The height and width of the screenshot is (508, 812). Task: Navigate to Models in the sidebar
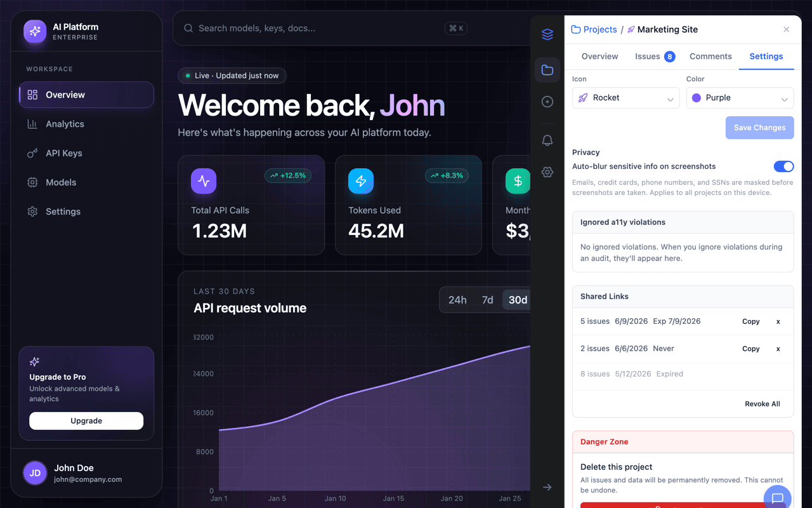(x=86, y=182)
